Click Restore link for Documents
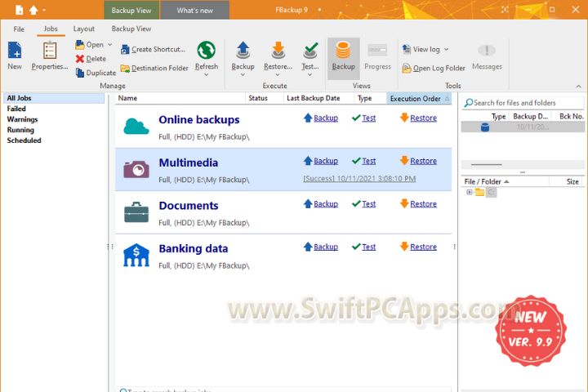The height and width of the screenshot is (392, 588). tap(423, 203)
